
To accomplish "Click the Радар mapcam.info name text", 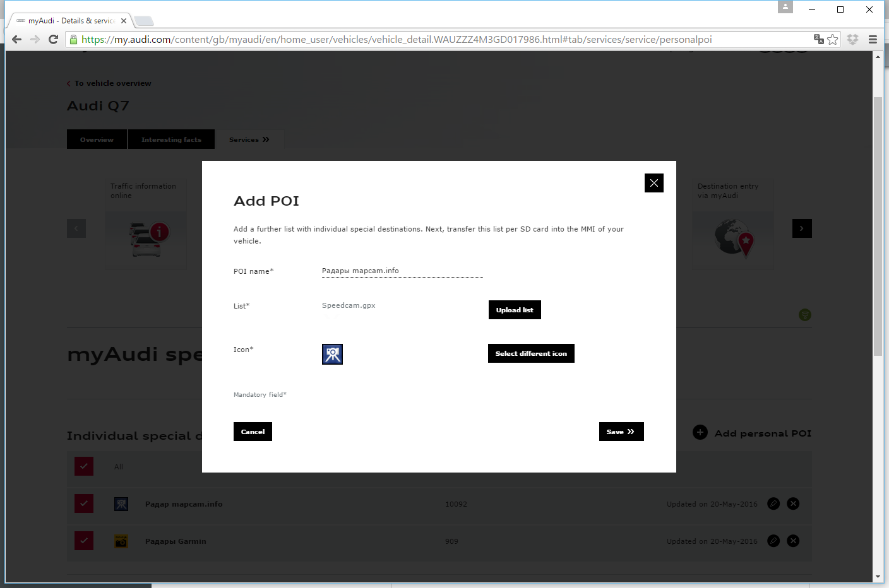I will tap(184, 504).
